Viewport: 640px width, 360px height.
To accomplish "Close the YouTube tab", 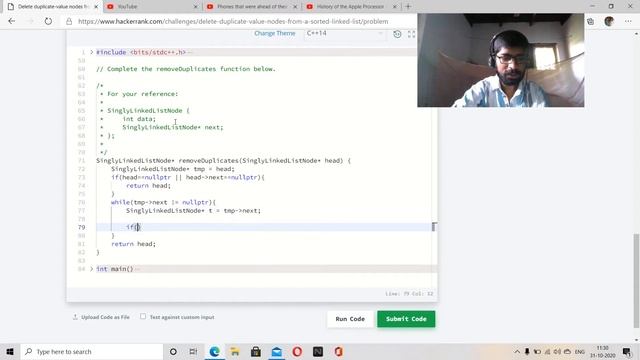I will (x=196, y=7).
